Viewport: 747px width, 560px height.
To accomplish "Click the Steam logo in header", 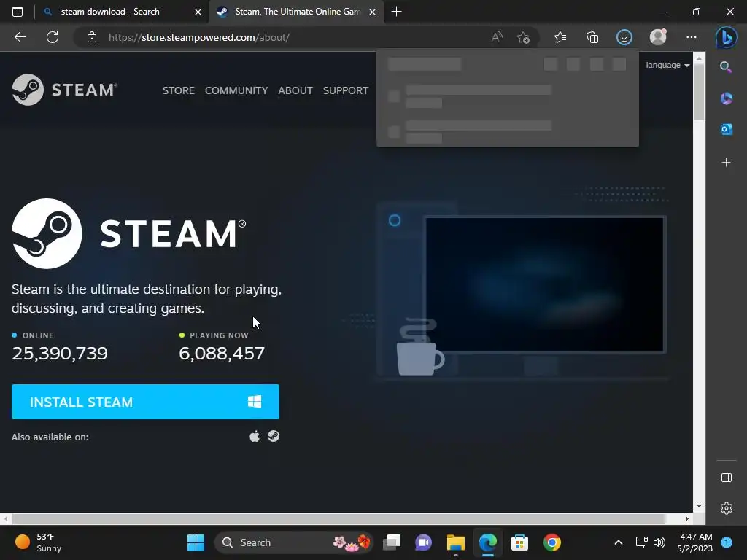I will pos(65,90).
